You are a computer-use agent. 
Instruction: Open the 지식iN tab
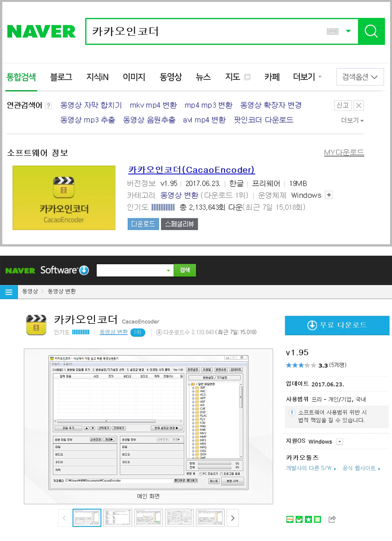(x=97, y=77)
